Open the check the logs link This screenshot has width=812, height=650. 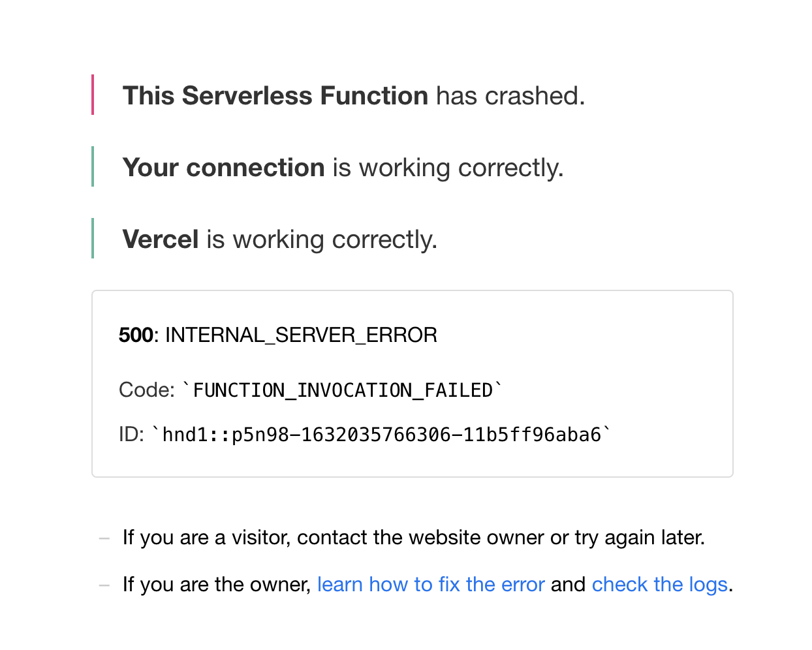660,584
